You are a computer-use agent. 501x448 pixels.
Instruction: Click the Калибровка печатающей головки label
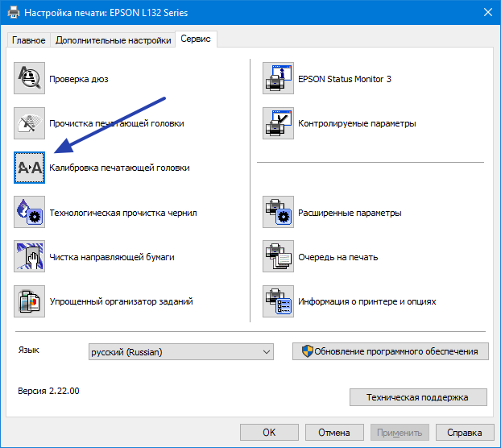coord(119,168)
